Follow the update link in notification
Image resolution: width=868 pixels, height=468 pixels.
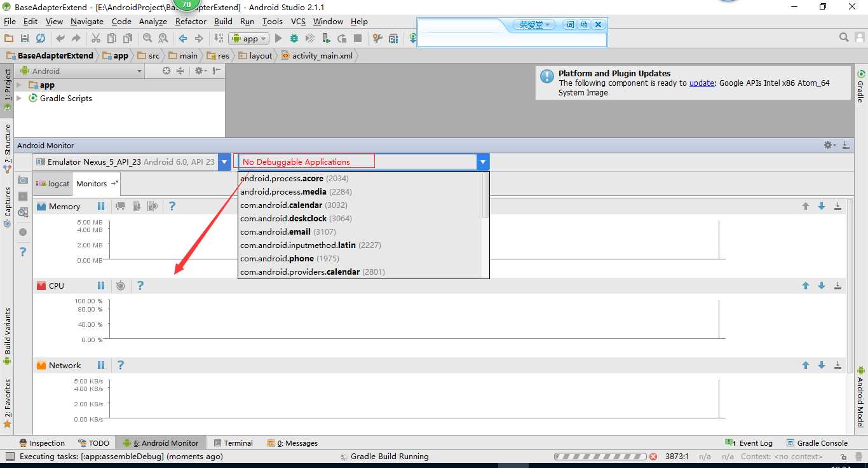[702, 83]
